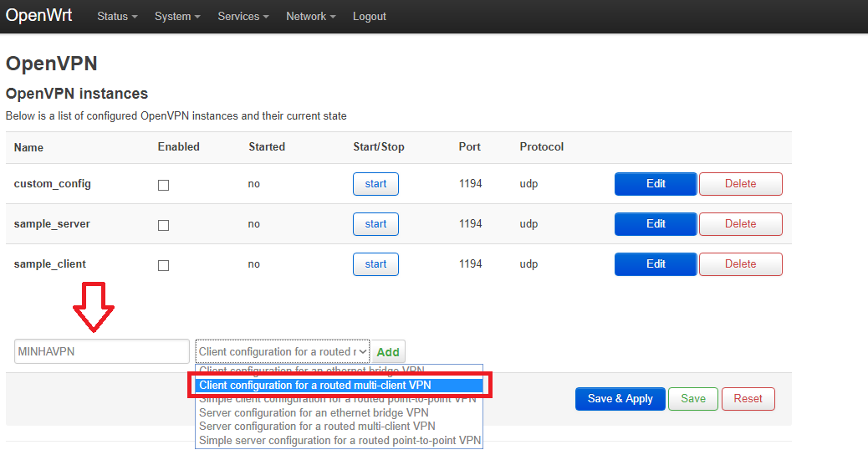Click the sample_server name cell
The image size is (868, 450).
(x=52, y=224)
